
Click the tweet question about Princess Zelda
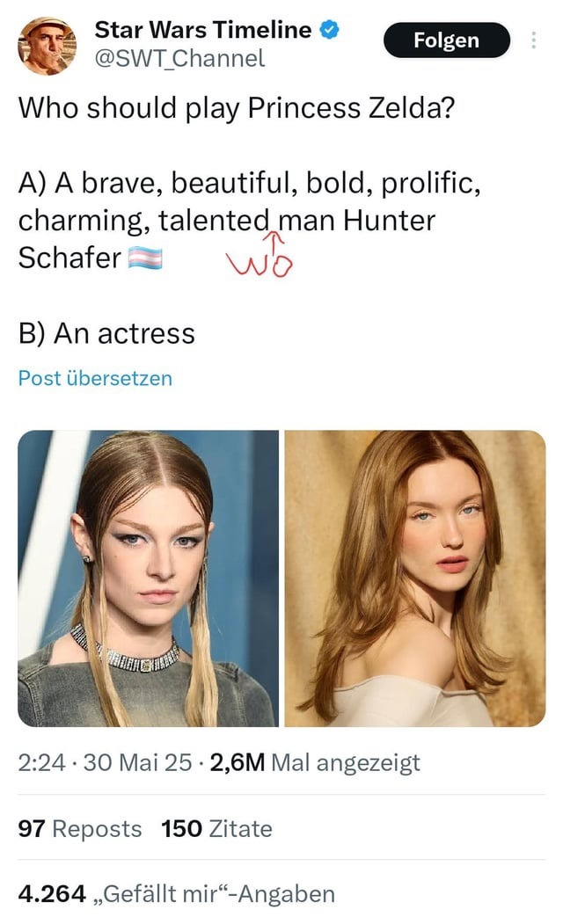[237, 108]
